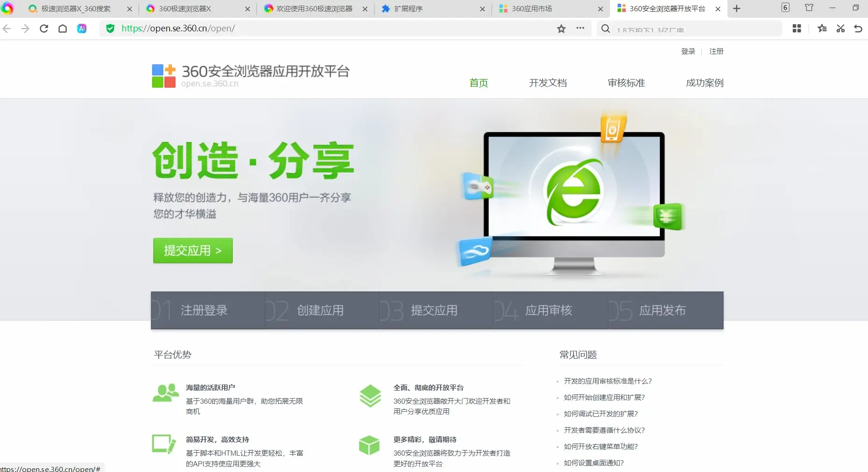Image resolution: width=868 pixels, height=472 pixels.
Task: Click the 注册 link
Action: pos(716,51)
